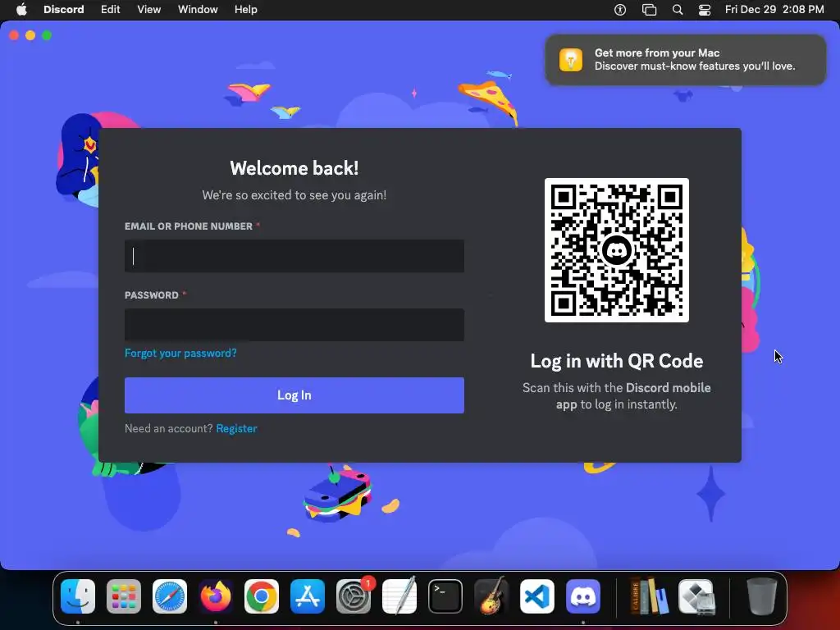Open the App Store from the dock

(x=308, y=596)
